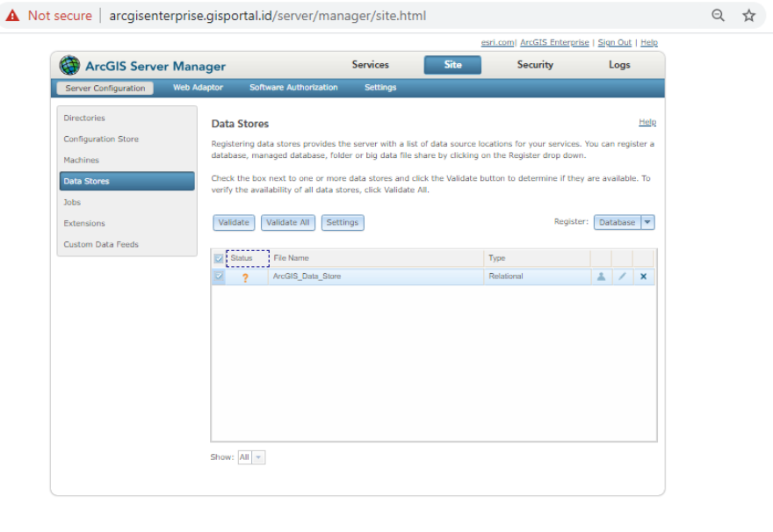Select Data Stores in the sidebar

tap(127, 181)
